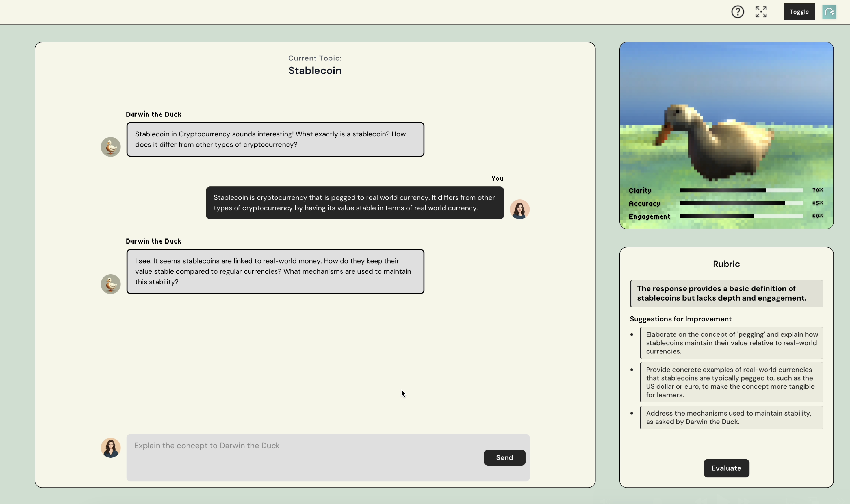Viewport: 850px width, 504px height.
Task: Click the Accuracy progress bar
Action: pyautogui.click(x=741, y=203)
